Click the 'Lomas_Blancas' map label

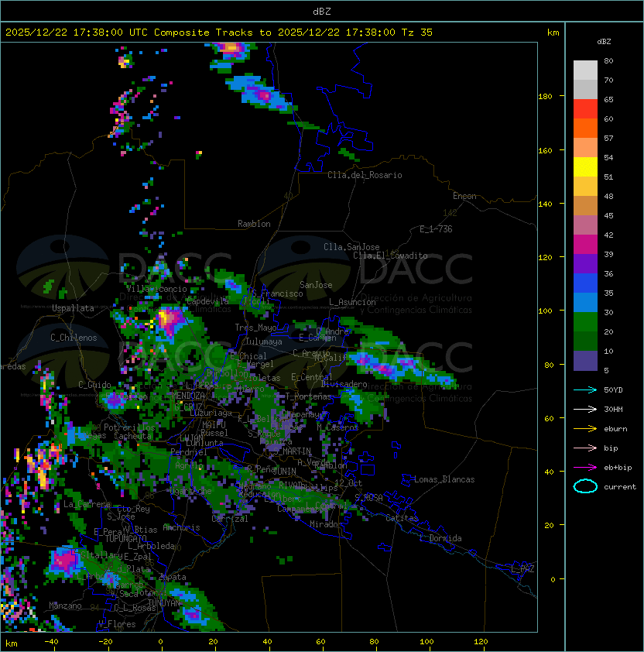pyautogui.click(x=444, y=479)
